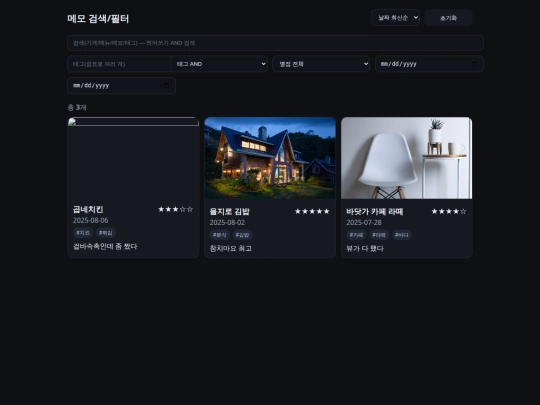Viewport: 540px width, 405px height.
Task: Open calendar picker in date field below tag input
Action: [x=167, y=85]
